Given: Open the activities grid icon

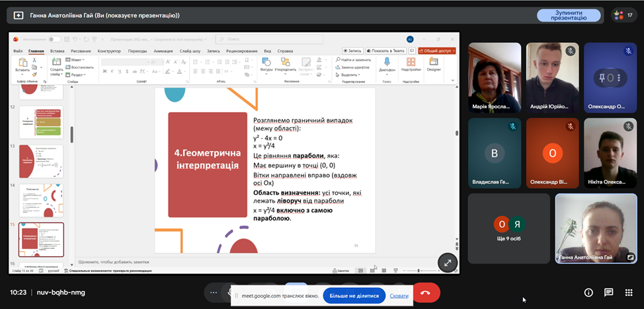Looking at the screenshot, I should (629, 292).
